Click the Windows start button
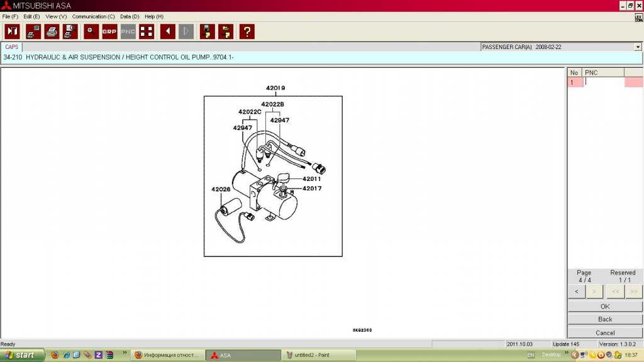This screenshot has width=644, height=362. click(22, 355)
